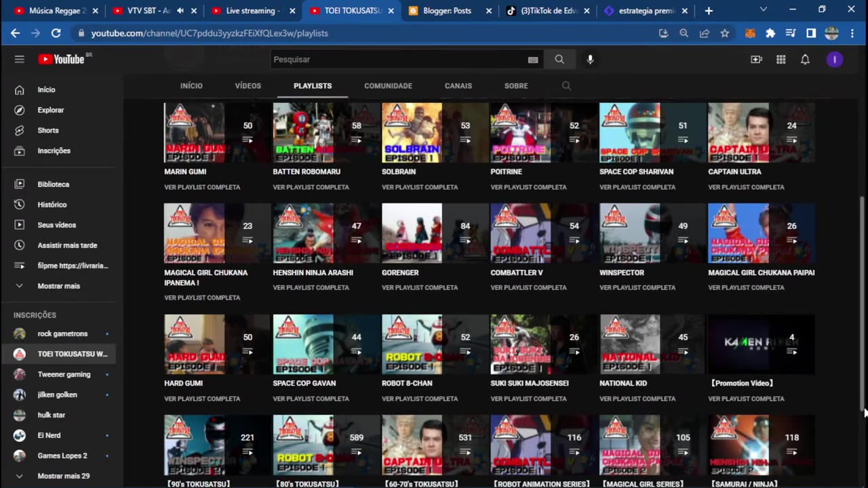Open a new browser tab
868x488 pixels.
click(x=709, y=11)
